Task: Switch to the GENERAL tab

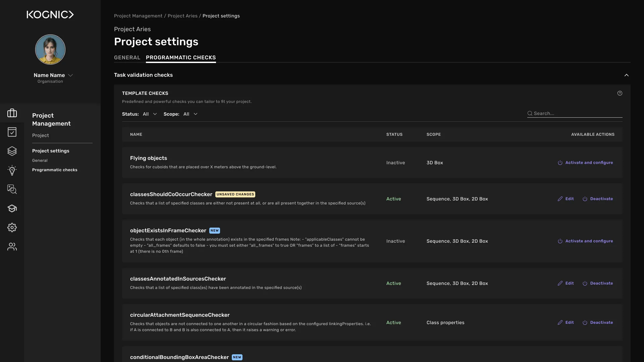Action: (127, 58)
